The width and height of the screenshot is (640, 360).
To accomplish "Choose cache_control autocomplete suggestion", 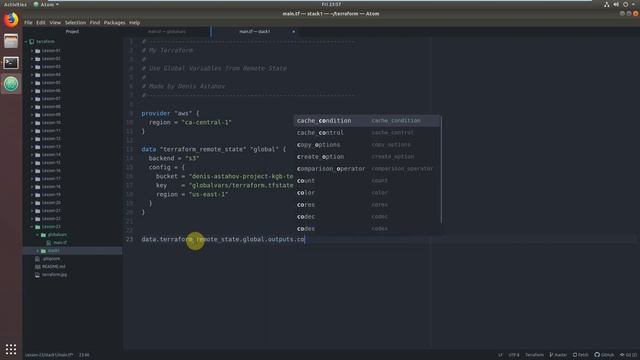I will coord(367,133).
